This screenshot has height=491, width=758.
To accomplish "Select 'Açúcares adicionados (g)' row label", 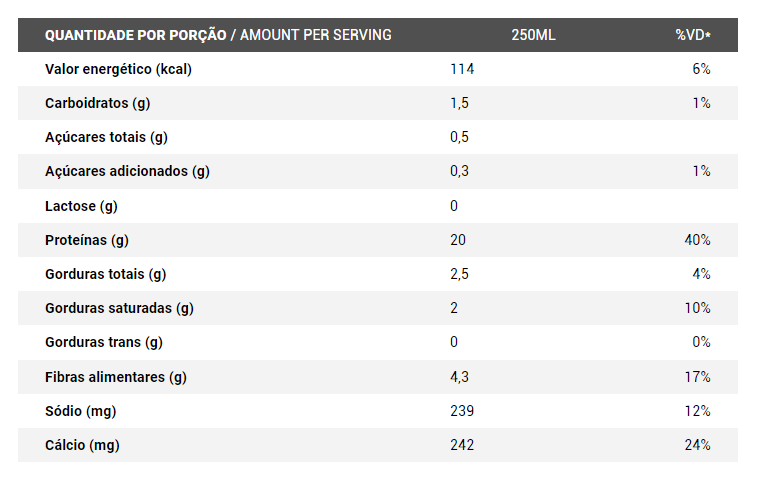I will [x=127, y=171].
